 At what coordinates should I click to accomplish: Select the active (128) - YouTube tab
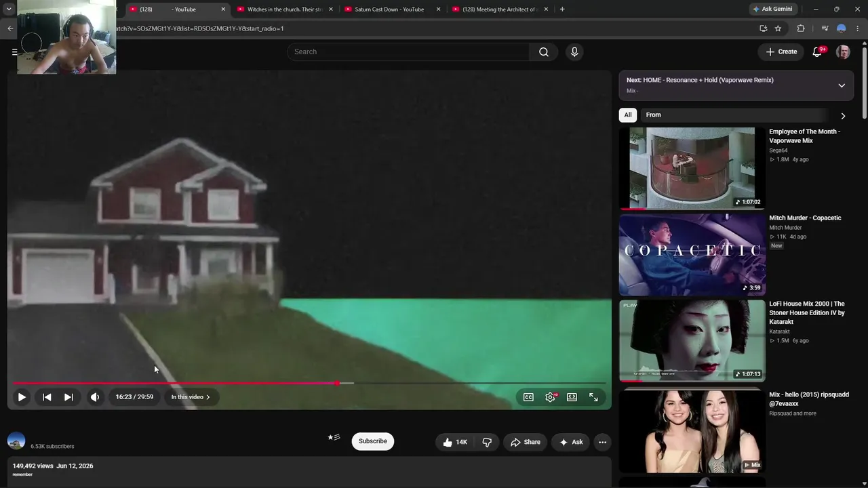(175, 9)
